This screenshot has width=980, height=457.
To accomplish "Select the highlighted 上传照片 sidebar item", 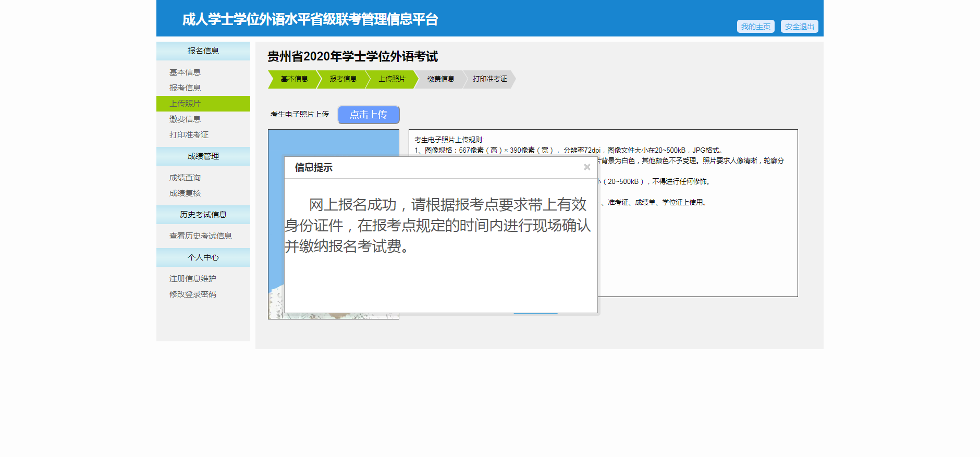I will coord(185,104).
